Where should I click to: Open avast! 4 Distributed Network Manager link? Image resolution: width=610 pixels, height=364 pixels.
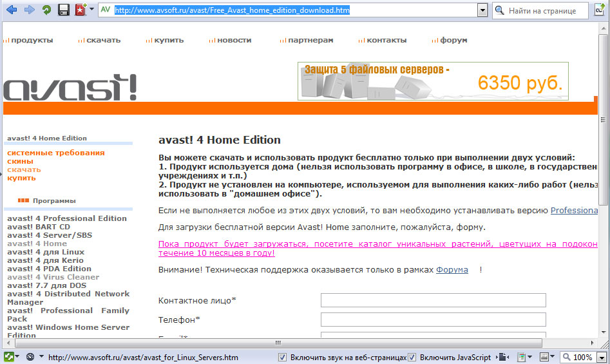[x=68, y=298]
